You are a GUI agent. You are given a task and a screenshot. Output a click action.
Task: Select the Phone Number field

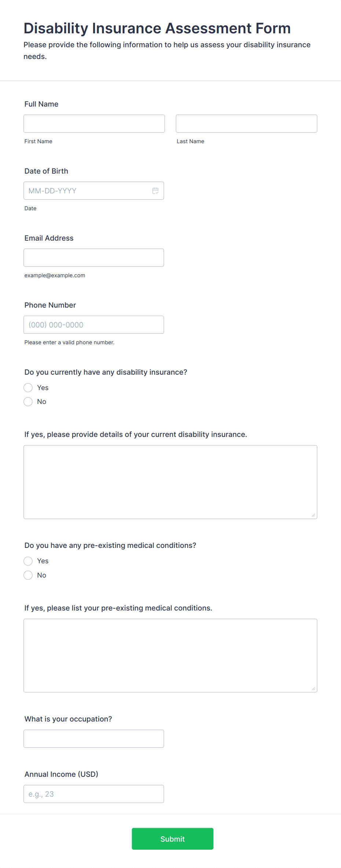click(x=94, y=325)
